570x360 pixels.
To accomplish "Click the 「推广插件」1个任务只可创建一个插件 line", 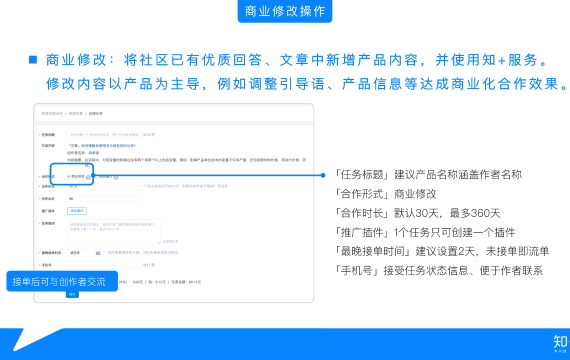I will point(425,232).
